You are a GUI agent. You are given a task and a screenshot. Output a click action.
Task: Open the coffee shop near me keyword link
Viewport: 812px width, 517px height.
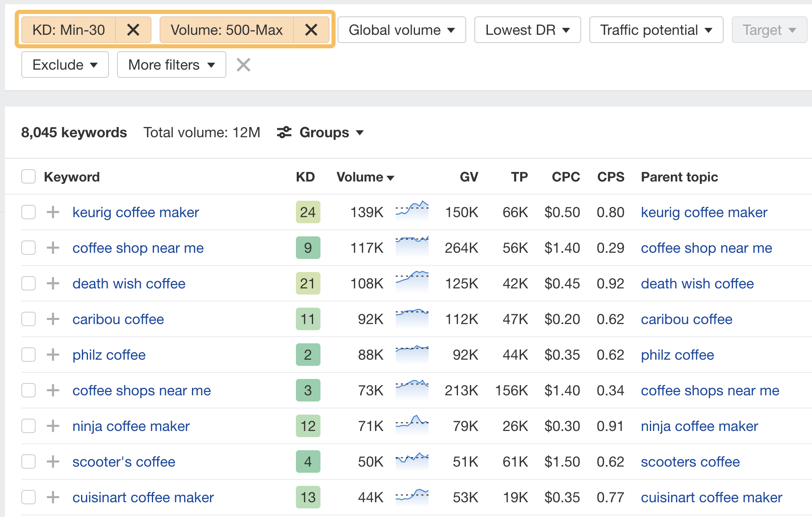pyautogui.click(x=138, y=248)
